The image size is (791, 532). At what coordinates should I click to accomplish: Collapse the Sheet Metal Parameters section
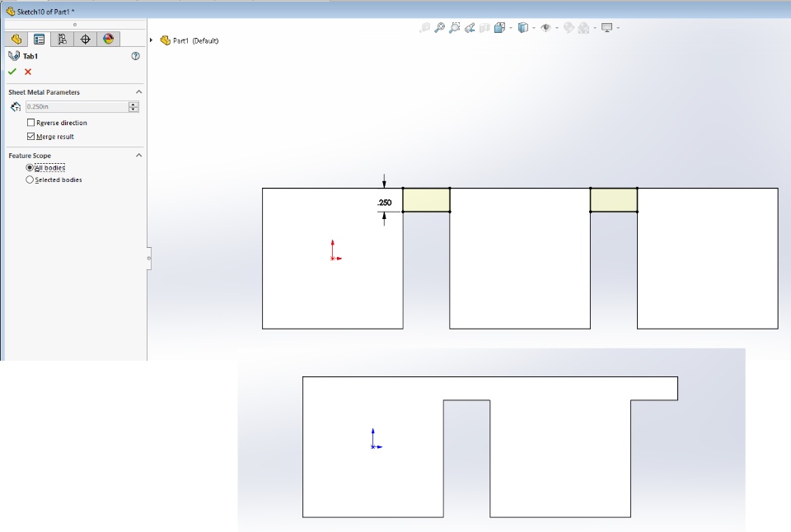click(x=138, y=91)
